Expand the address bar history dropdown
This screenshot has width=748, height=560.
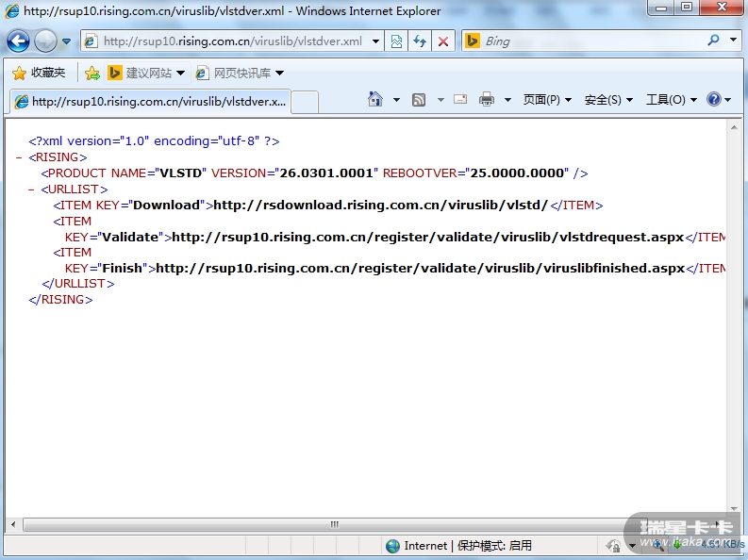tap(376, 41)
